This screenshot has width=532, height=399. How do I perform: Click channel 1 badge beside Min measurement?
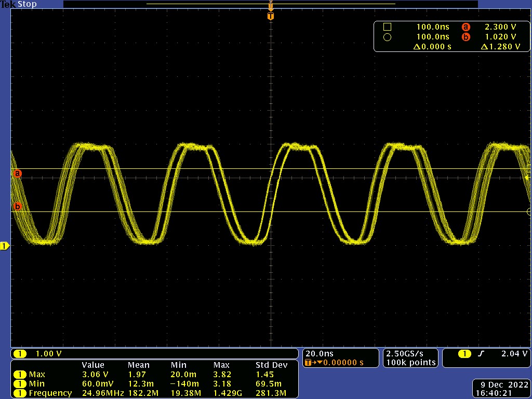point(20,383)
